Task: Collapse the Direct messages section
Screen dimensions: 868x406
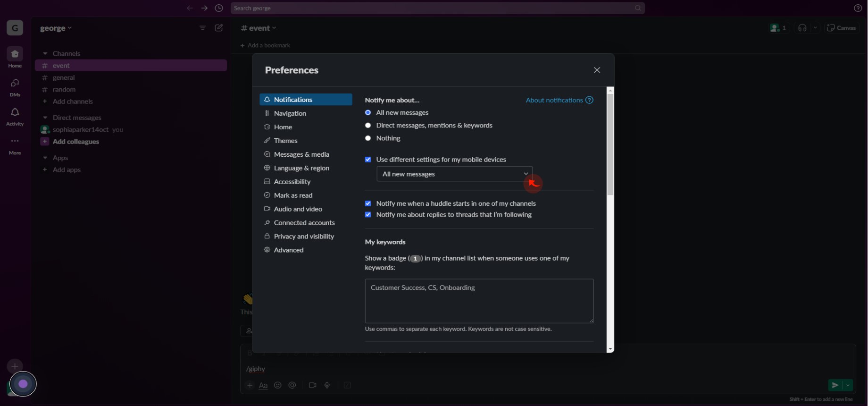Action: click(45, 118)
